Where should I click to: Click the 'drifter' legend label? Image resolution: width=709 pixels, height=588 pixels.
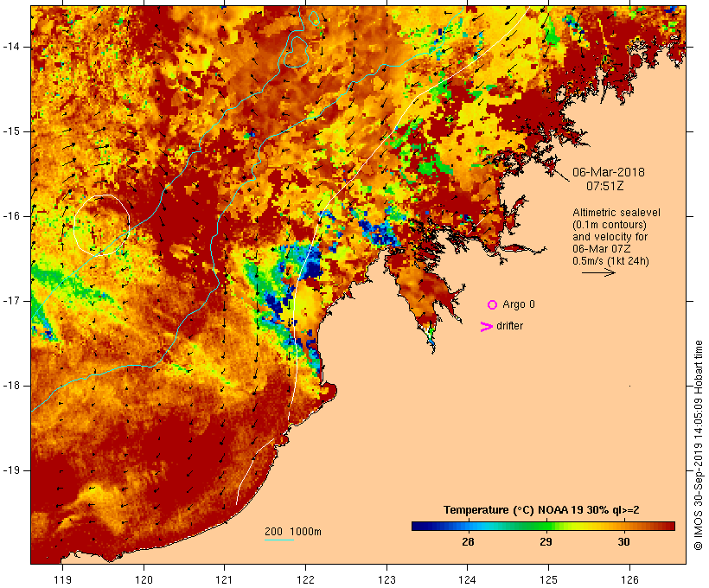point(509,326)
